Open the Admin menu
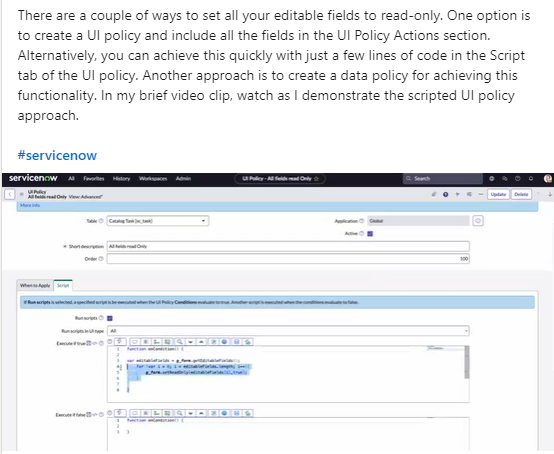The height and width of the screenshot is (454, 554). (x=183, y=178)
